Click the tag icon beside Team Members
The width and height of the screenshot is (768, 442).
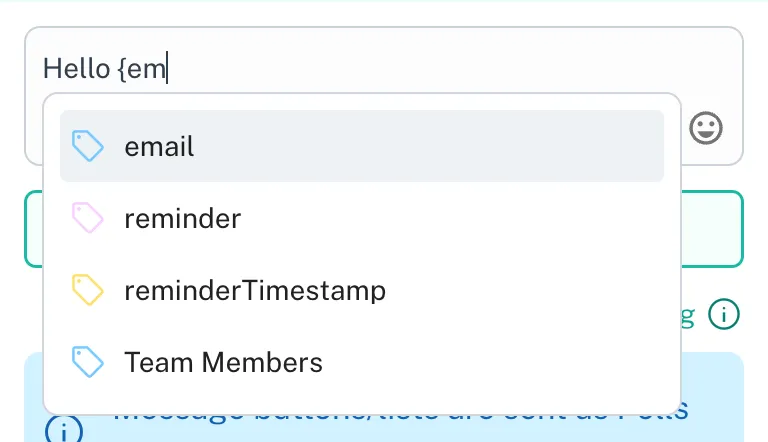88,362
